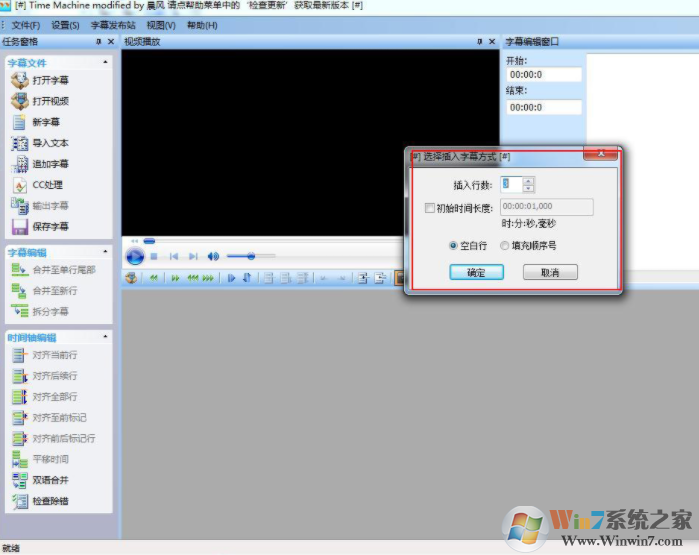Click the green single rewind toolbar icon

click(x=154, y=278)
